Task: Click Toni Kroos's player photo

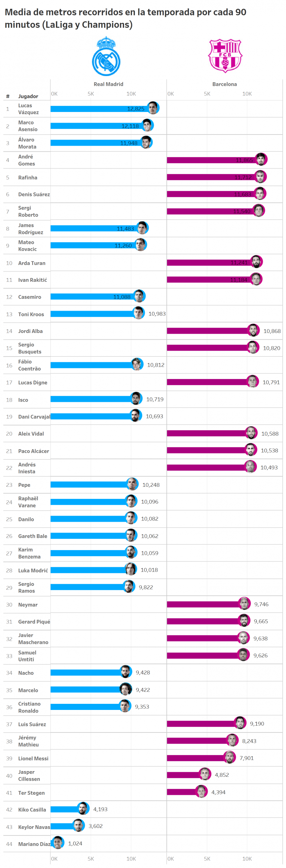Action: point(139,313)
